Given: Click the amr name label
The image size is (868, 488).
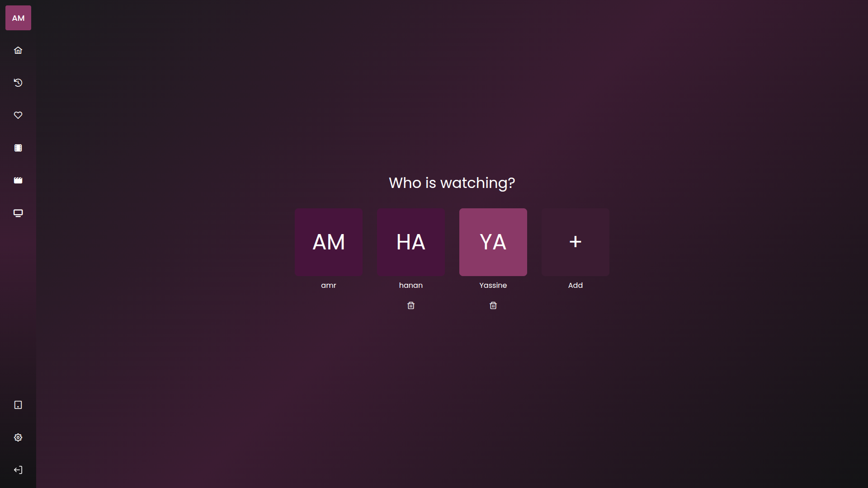Looking at the screenshot, I should tap(329, 285).
